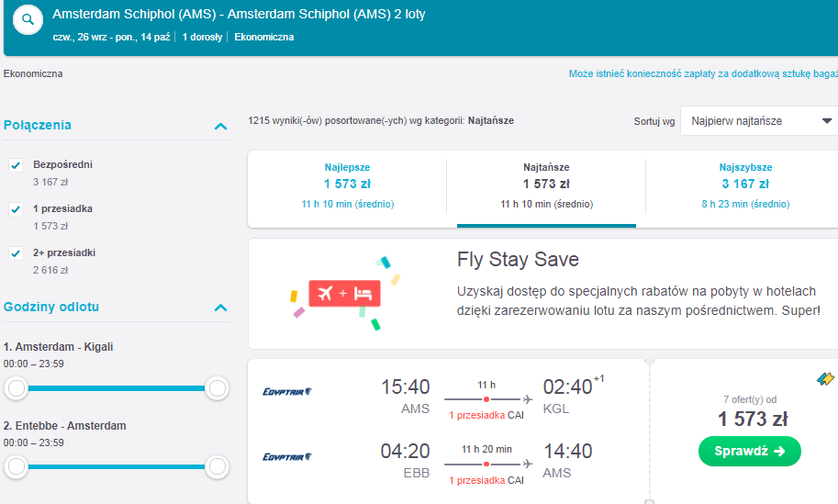Viewport: 838px width, 504px height.
Task: Collapse the Połączenia filter section
Action: point(220,126)
